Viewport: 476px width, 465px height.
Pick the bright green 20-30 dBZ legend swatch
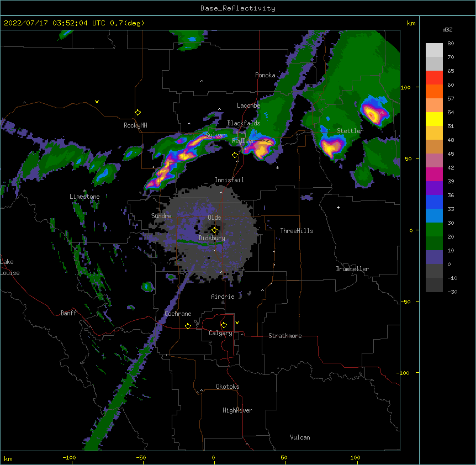click(x=434, y=230)
